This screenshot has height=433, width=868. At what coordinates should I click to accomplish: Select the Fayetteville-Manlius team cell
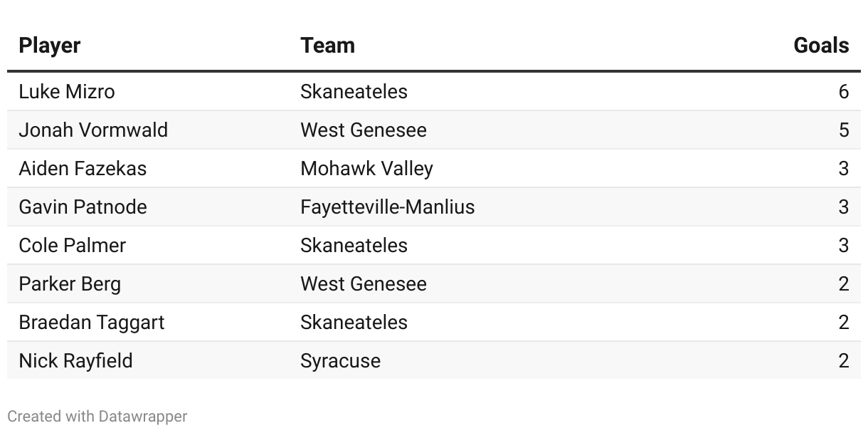pos(387,207)
